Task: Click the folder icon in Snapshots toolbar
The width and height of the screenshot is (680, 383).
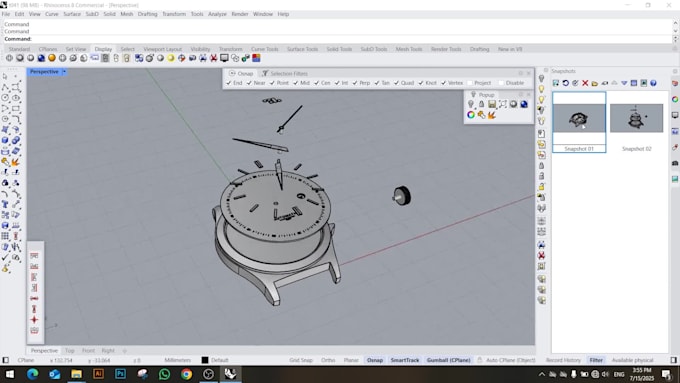Action: point(595,83)
